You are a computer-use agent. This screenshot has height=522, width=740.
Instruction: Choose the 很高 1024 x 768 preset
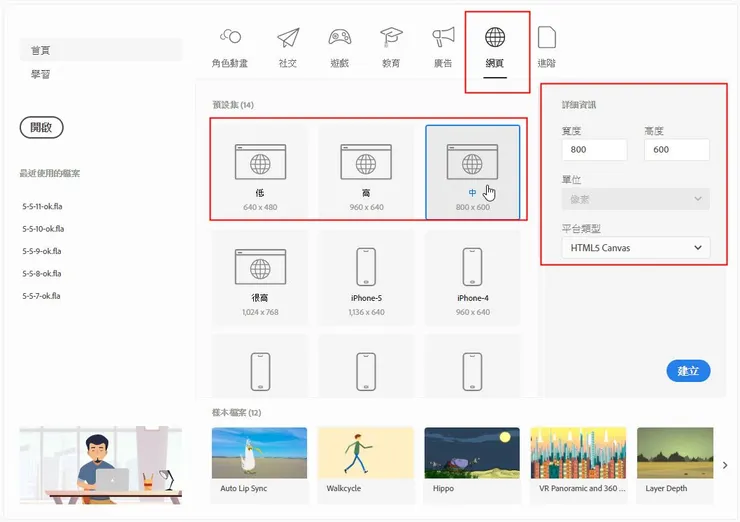click(x=260, y=278)
